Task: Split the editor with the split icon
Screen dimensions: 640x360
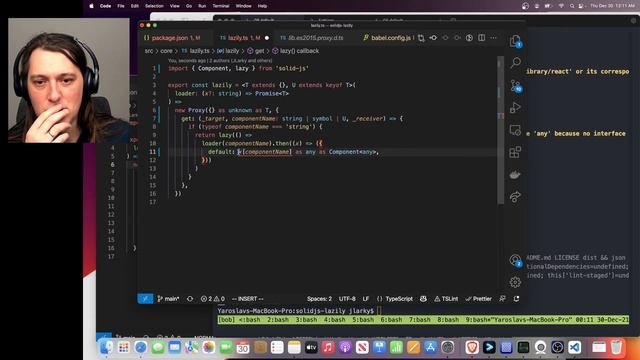Action: (x=482, y=38)
